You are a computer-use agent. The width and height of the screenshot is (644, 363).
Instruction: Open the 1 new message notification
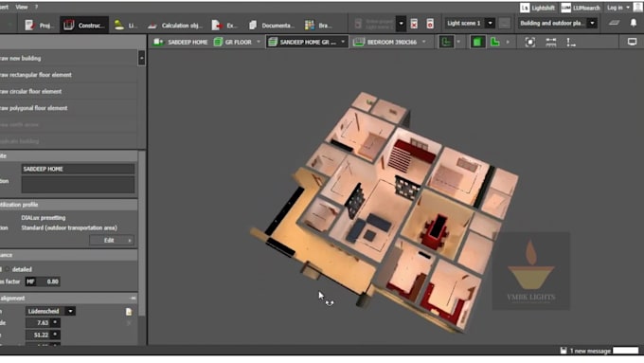coord(590,351)
